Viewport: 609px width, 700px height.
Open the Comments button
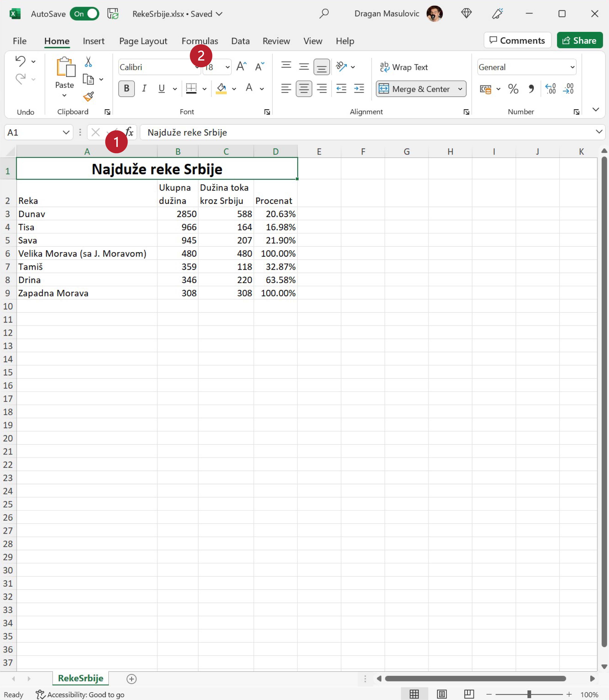point(517,40)
